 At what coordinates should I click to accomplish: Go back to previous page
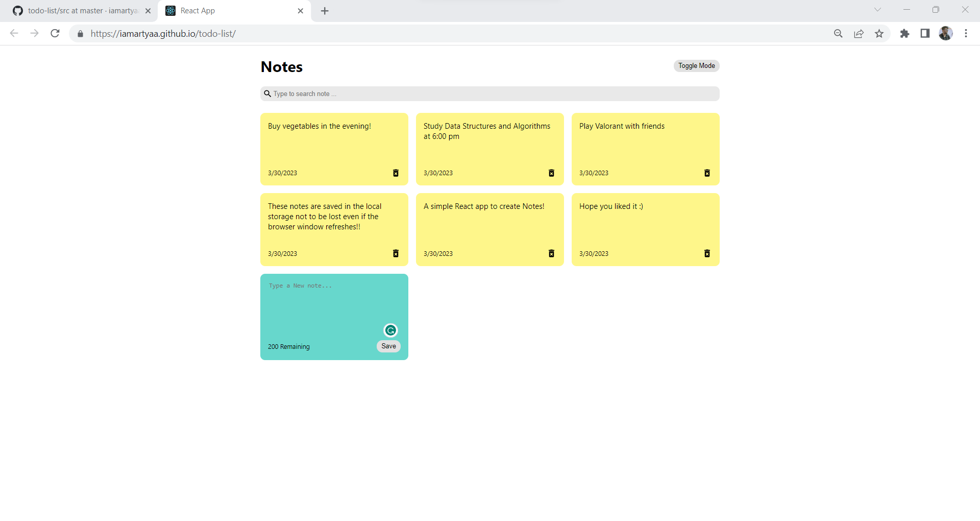pos(14,33)
